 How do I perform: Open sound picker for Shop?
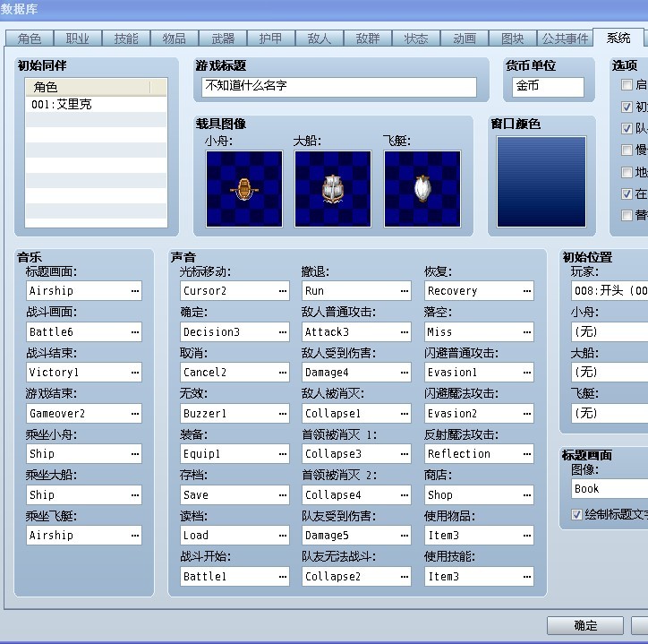coord(527,494)
